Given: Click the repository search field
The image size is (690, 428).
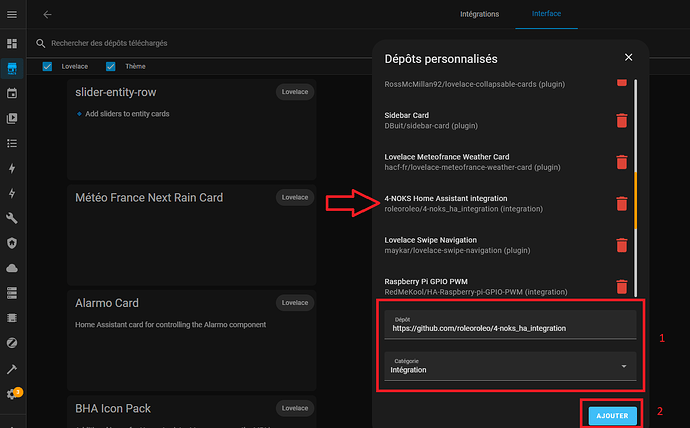Looking at the screenshot, I should point(200,43).
